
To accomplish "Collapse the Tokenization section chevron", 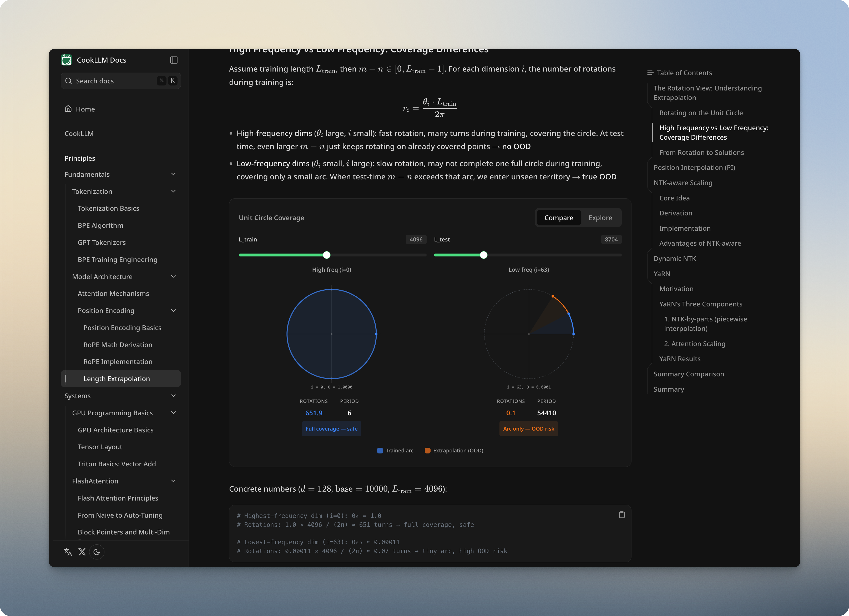I will click(x=174, y=191).
